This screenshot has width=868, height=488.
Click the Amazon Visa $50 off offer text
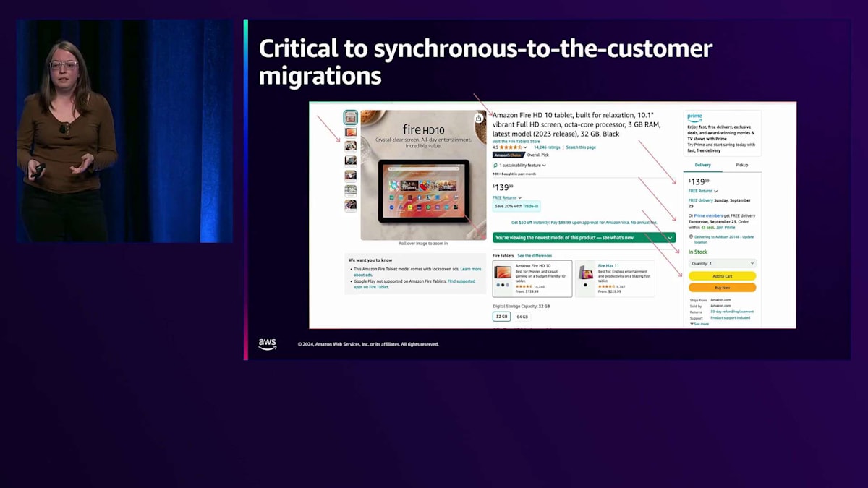584,223
